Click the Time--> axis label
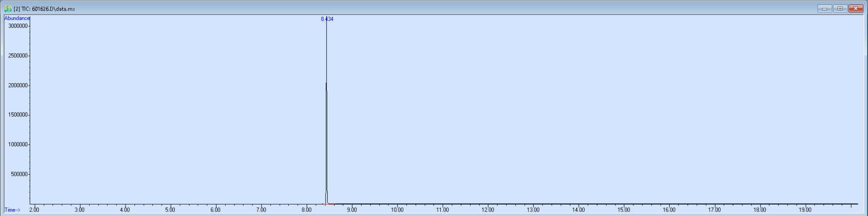The height and width of the screenshot is (216, 868). 12,210
